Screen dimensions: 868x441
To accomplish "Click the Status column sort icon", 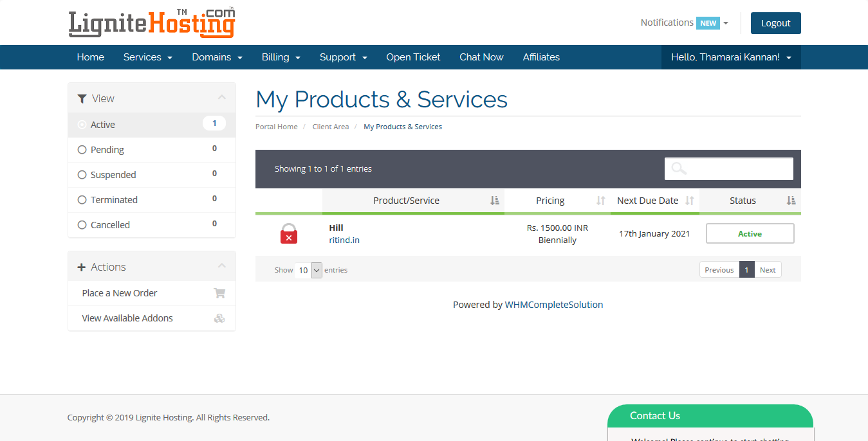I will (791, 201).
